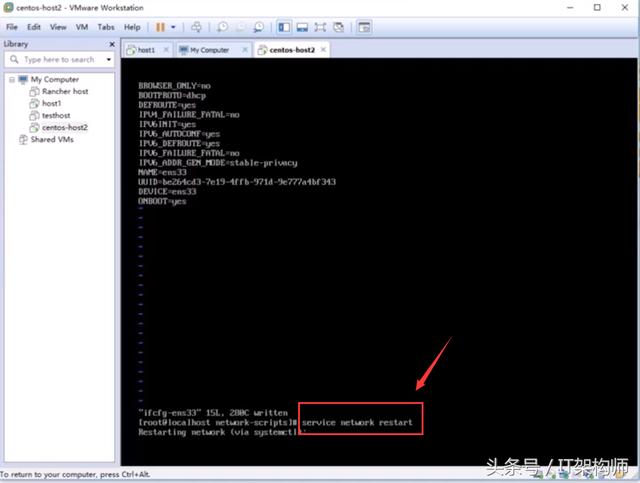Click the orange Suspend/Pause VM button
This screenshot has height=483, width=640.
click(x=160, y=27)
